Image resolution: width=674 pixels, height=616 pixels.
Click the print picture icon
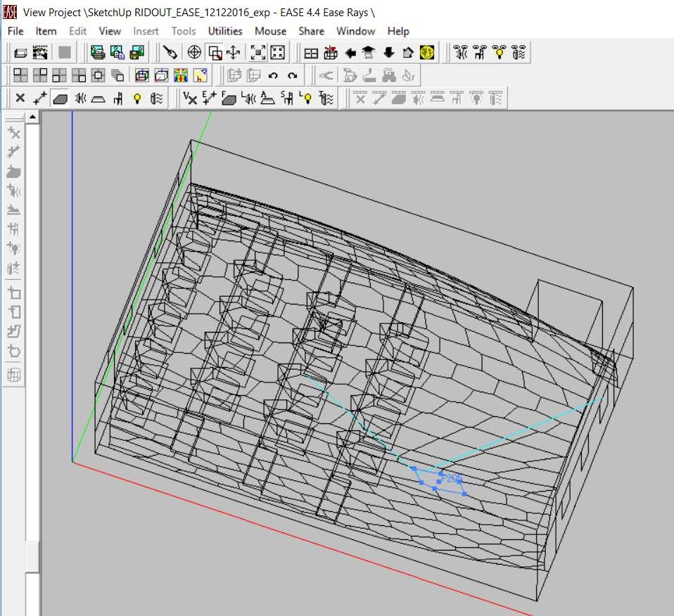[98, 53]
